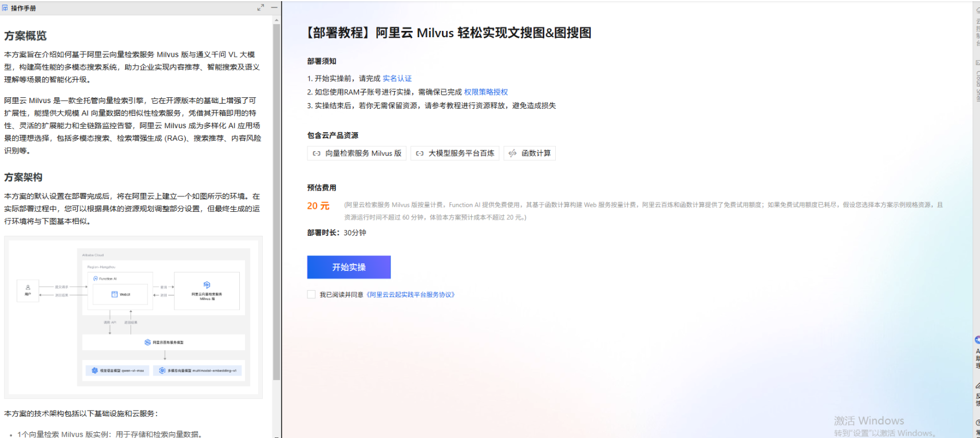Click the link icon on 大模型服务平台百炼 tag
Screen dimensions: 980x438
(420, 153)
